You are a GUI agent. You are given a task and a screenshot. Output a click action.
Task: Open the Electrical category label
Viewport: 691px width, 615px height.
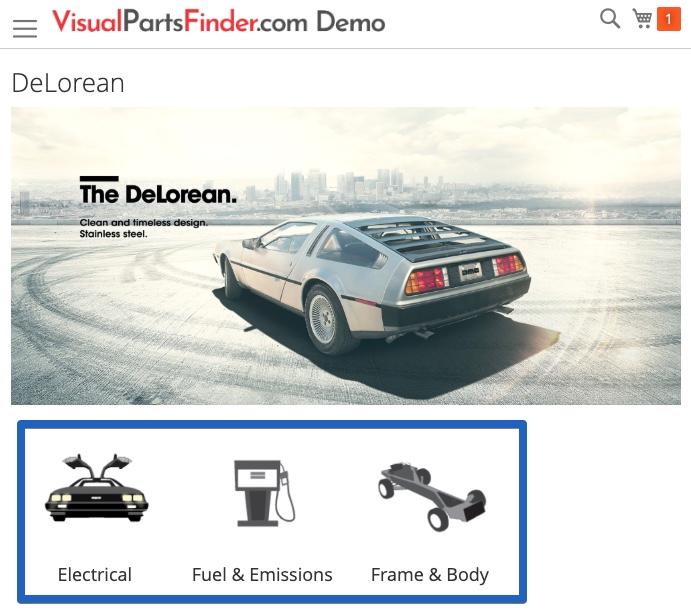point(95,574)
